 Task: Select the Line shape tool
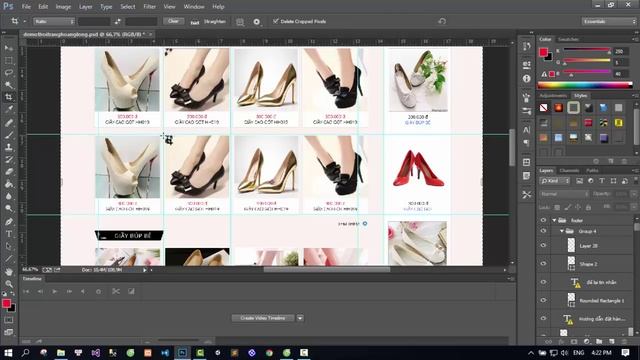click(9, 259)
